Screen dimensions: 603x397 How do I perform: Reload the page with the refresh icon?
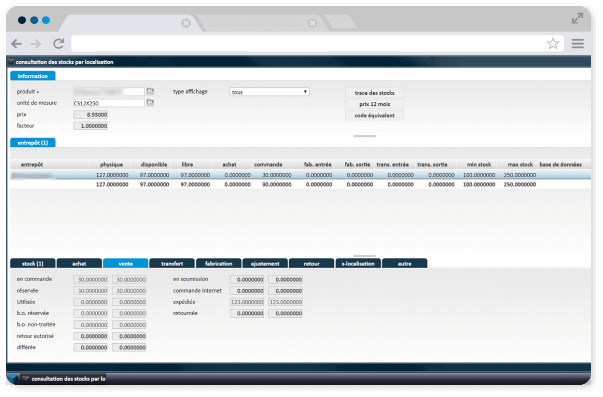point(58,43)
